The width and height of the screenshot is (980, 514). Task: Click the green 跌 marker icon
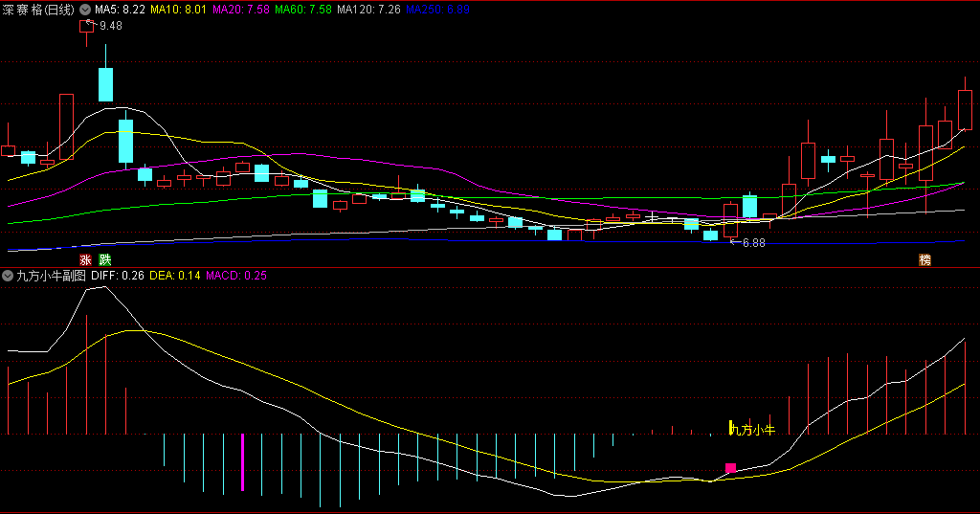click(x=104, y=259)
